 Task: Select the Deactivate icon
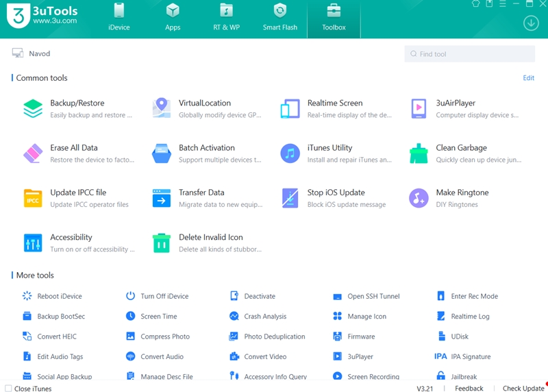234,296
